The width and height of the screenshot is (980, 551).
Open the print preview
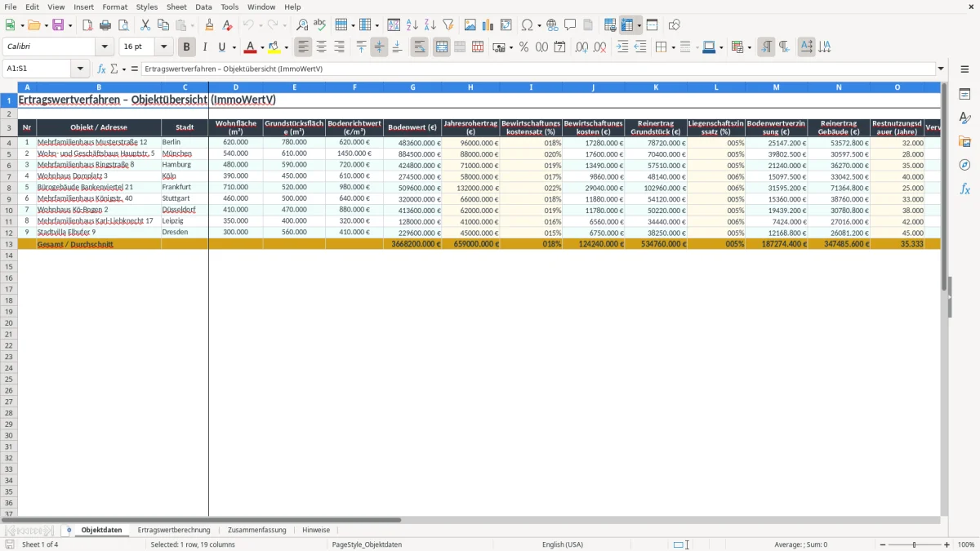tap(123, 25)
